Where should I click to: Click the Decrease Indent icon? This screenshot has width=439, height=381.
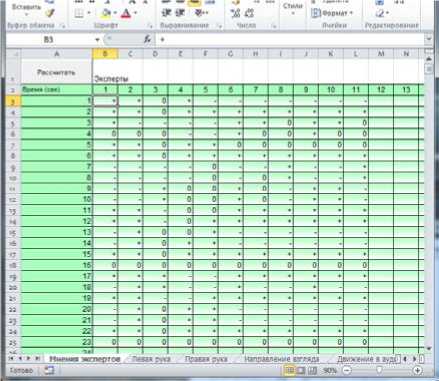pyautogui.click(x=166, y=13)
